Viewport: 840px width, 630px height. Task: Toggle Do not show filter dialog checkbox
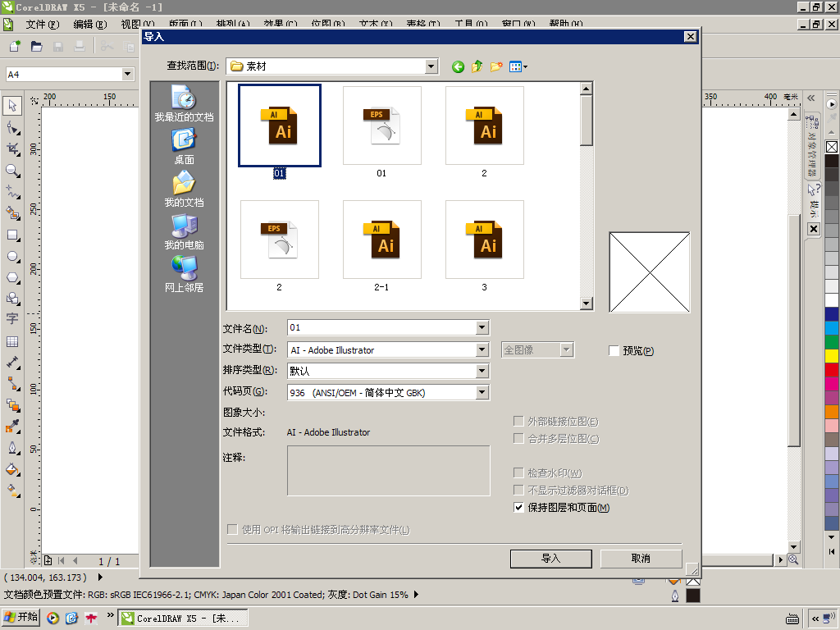tap(518, 491)
